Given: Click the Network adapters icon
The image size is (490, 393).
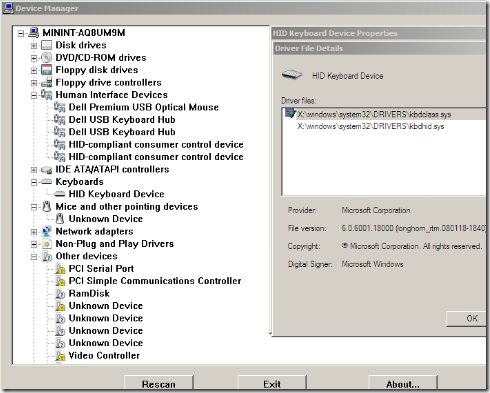Looking at the screenshot, I should (46, 231).
